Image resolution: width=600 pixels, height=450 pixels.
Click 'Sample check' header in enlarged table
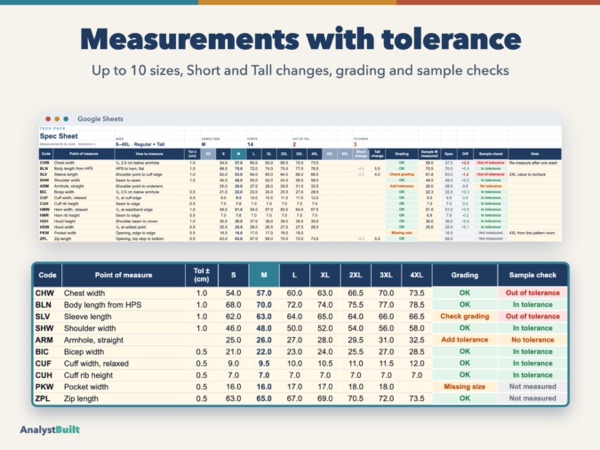coord(533,275)
